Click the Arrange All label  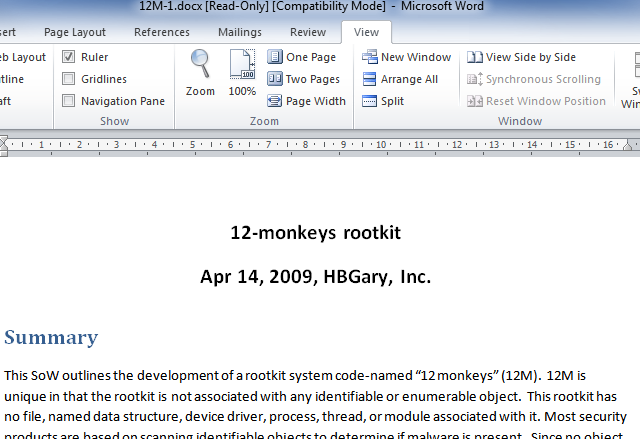[x=409, y=79]
